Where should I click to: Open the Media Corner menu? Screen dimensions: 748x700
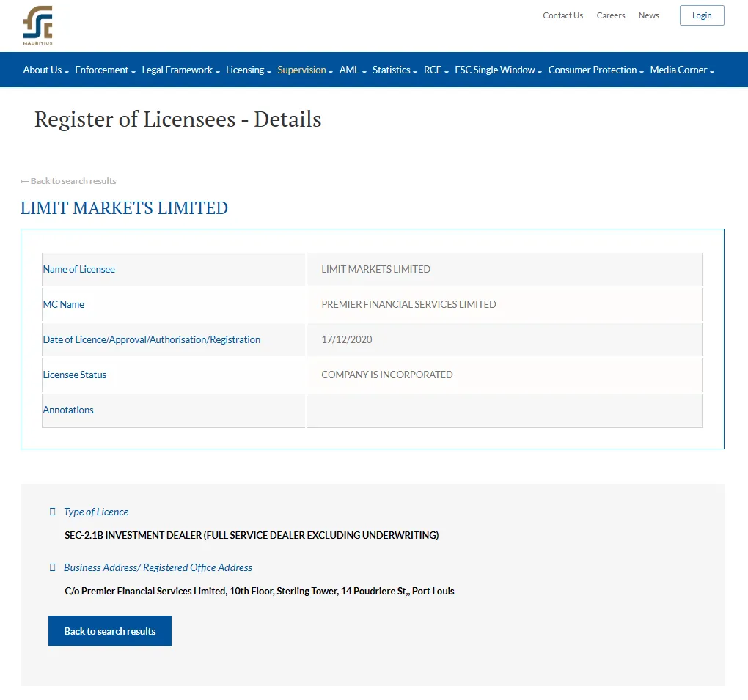pos(682,70)
